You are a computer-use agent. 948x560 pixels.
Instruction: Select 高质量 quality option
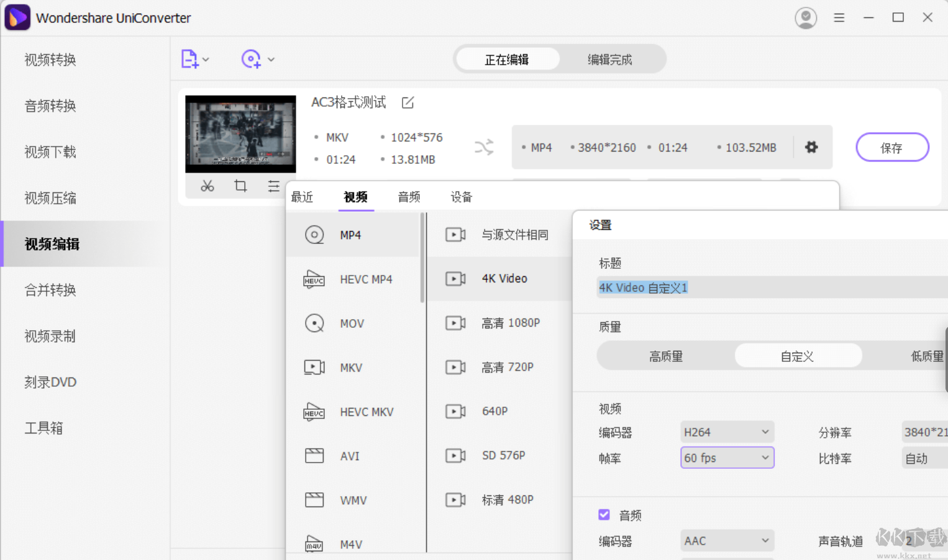tap(666, 356)
